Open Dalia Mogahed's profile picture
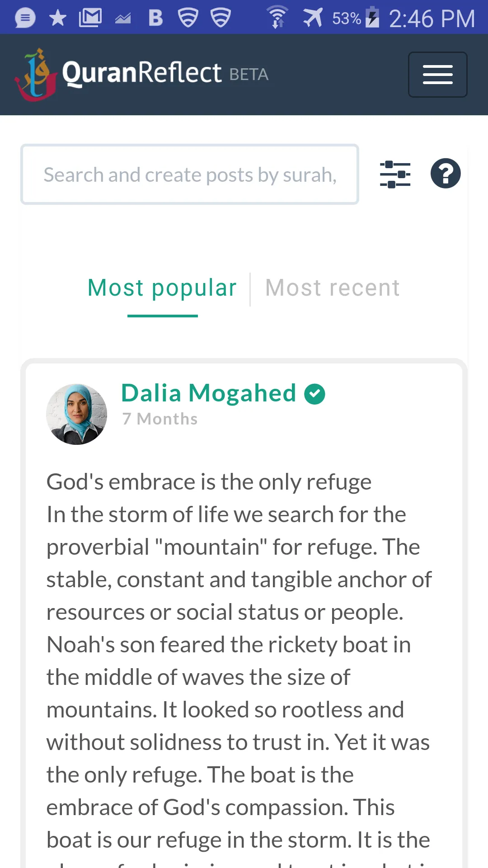This screenshot has height=868, width=488. tap(77, 414)
